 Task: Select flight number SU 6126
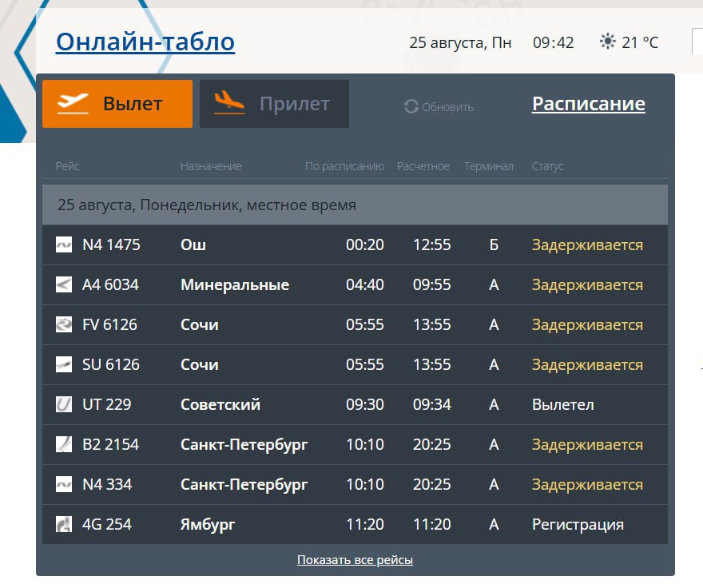coord(111,364)
